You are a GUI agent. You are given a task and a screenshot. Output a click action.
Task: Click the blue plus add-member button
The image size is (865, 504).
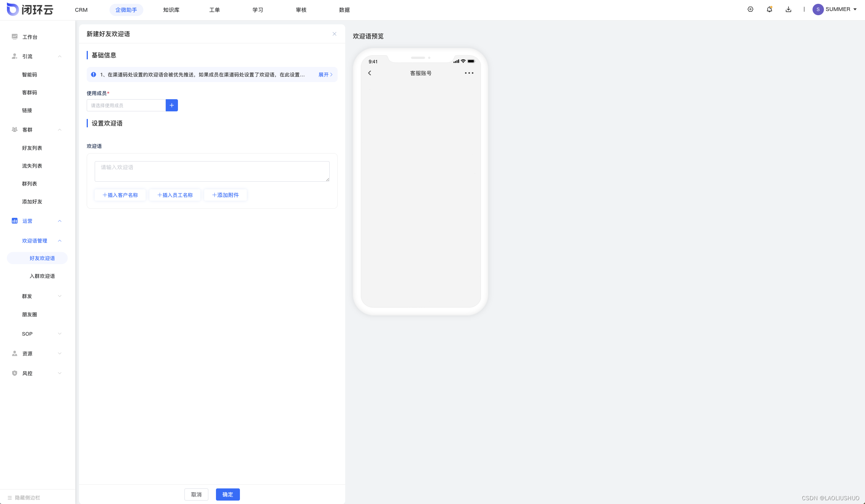point(172,105)
